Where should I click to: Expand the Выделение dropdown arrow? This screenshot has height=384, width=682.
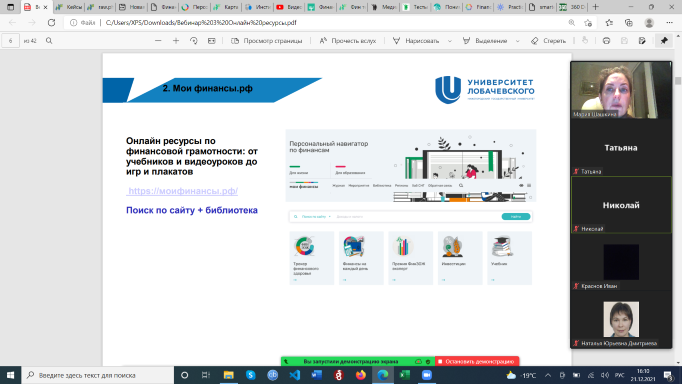point(518,41)
